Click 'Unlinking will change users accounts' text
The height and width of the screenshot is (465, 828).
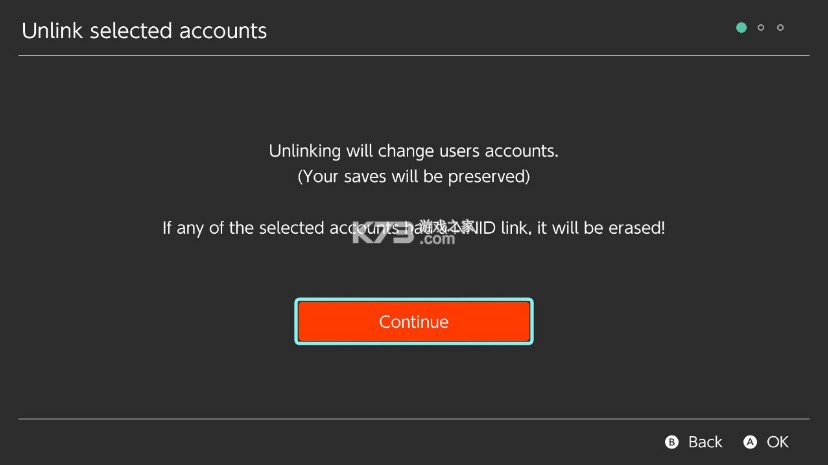click(x=413, y=151)
